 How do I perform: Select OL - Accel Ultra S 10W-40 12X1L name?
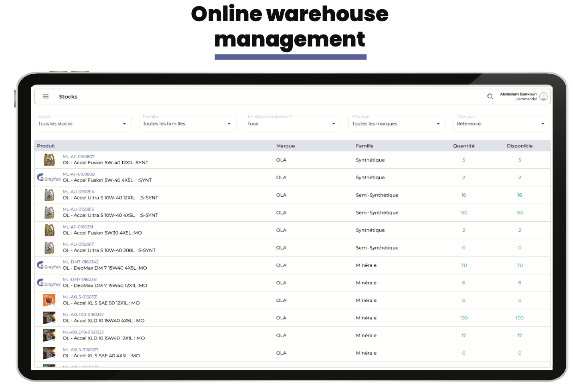110,198
